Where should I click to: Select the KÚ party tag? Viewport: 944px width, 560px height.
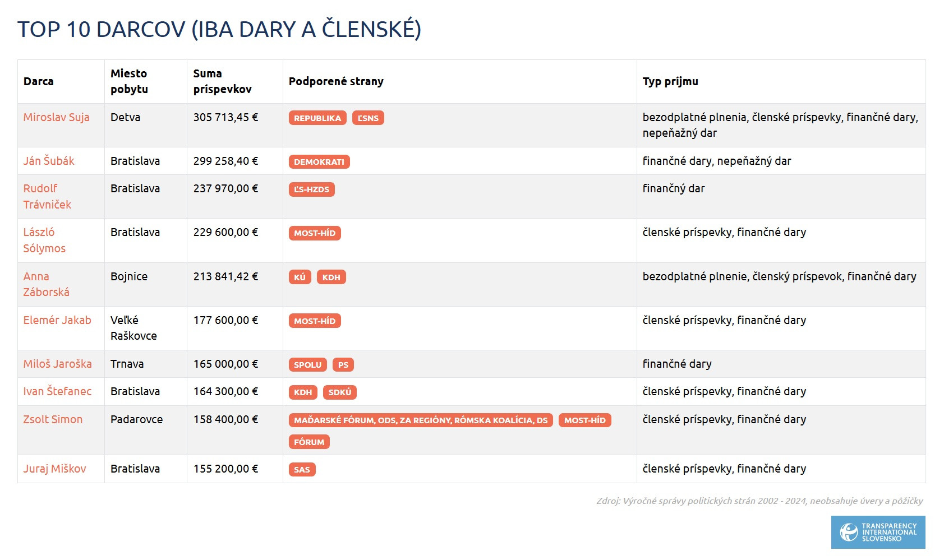tap(300, 277)
